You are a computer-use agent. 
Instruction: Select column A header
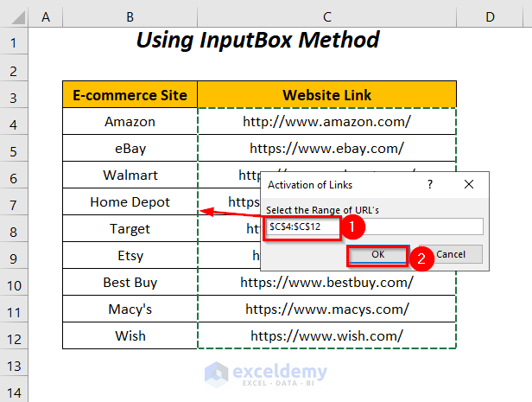click(x=46, y=16)
